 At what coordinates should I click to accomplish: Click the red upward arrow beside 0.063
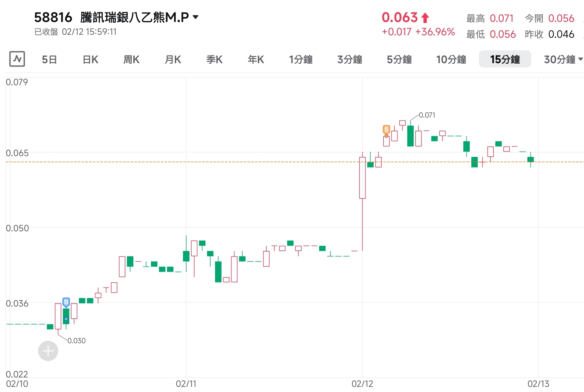tap(425, 17)
